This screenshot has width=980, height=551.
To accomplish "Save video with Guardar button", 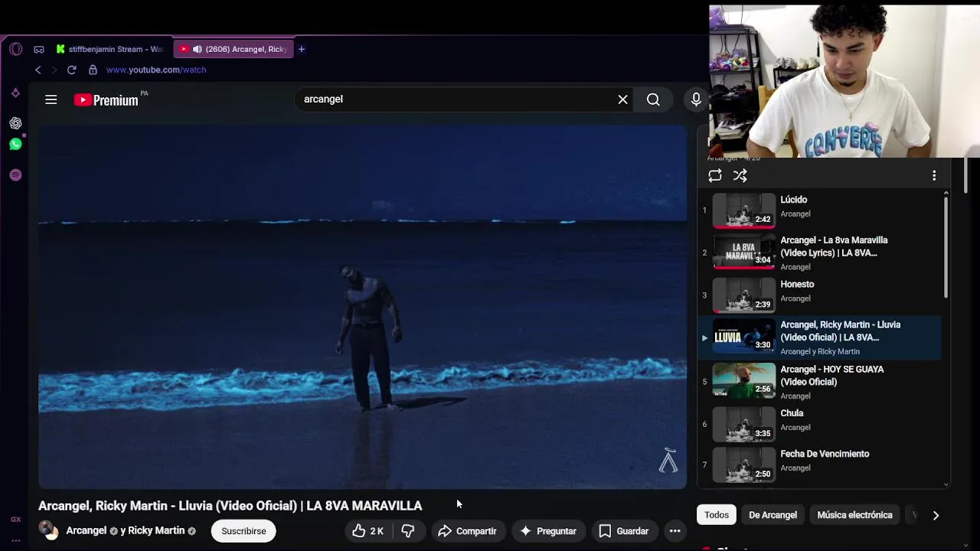I will point(624,531).
